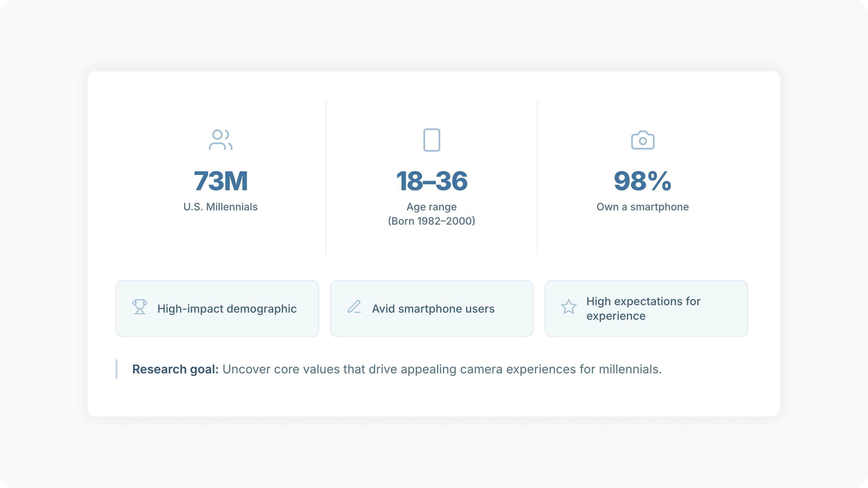Open the High-impact demographic card
The height and width of the screenshot is (488, 868).
click(217, 309)
